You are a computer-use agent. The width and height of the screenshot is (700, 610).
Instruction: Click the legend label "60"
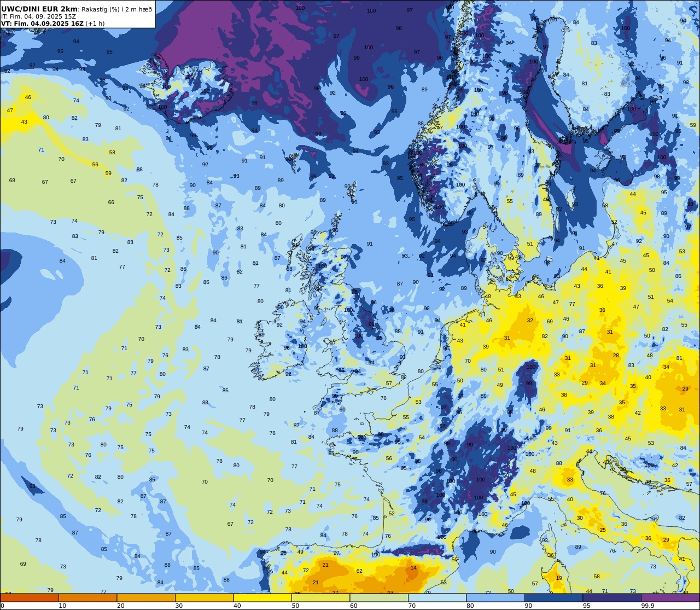click(x=353, y=606)
